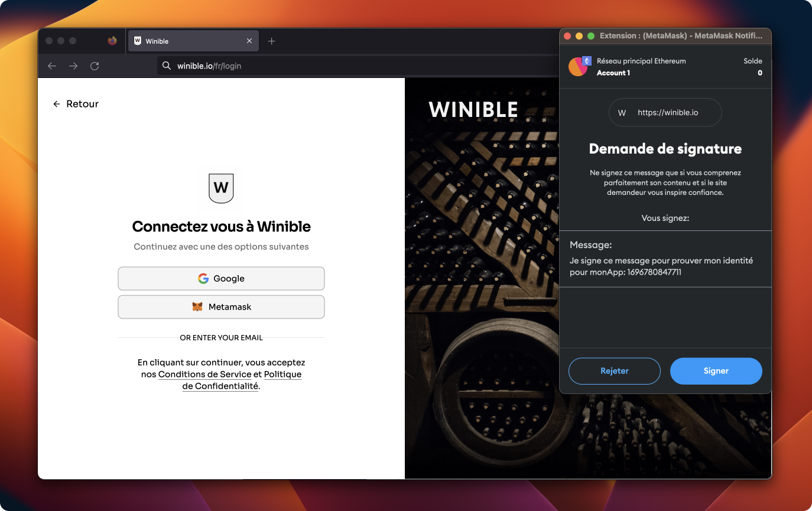Click the Réseau principal Ethereum network label
The image size is (812, 511).
coord(641,61)
